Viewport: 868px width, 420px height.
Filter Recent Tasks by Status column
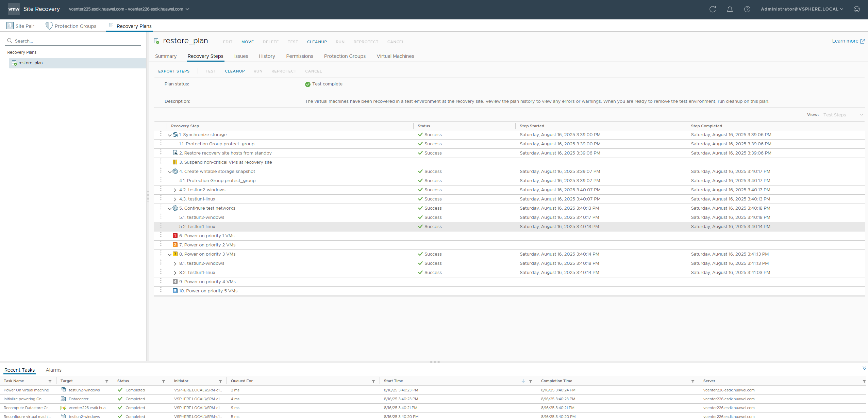164,382
